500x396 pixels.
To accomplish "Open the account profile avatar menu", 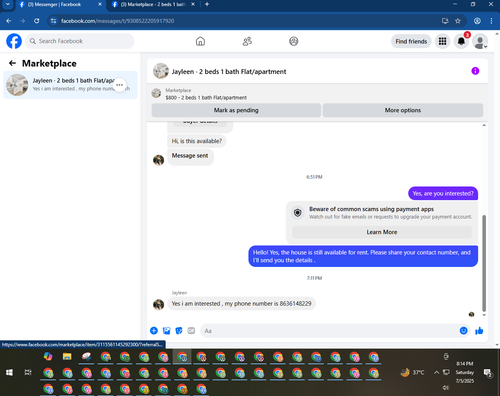I will [480, 41].
